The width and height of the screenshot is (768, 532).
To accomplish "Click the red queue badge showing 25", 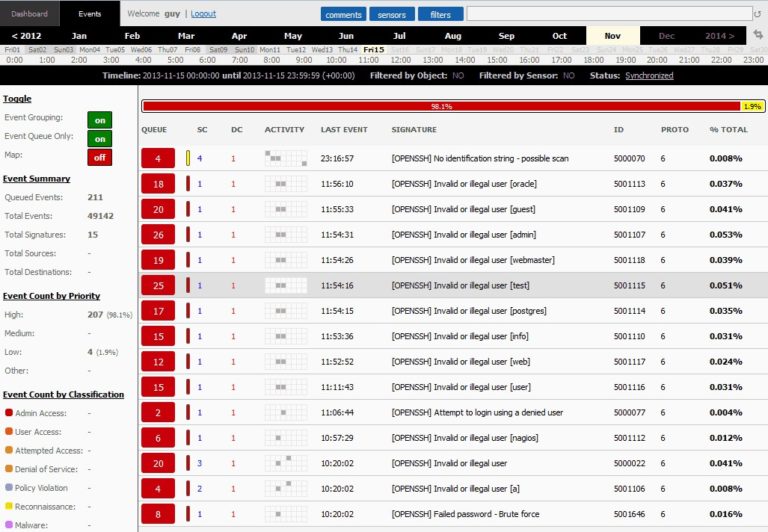I will click(158, 286).
